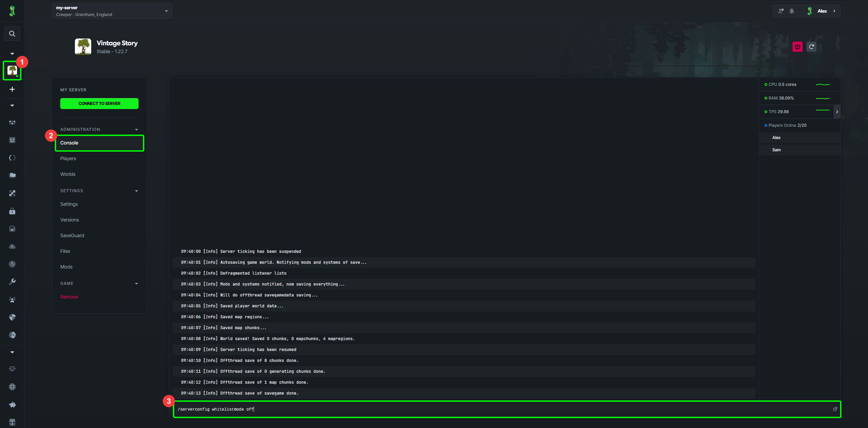The height and width of the screenshot is (428, 868).
Task: Open the my-server selector dropdown
Action: click(112, 11)
